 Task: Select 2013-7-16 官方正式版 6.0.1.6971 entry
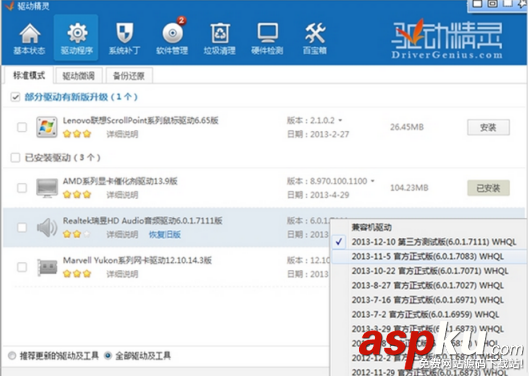click(429, 300)
